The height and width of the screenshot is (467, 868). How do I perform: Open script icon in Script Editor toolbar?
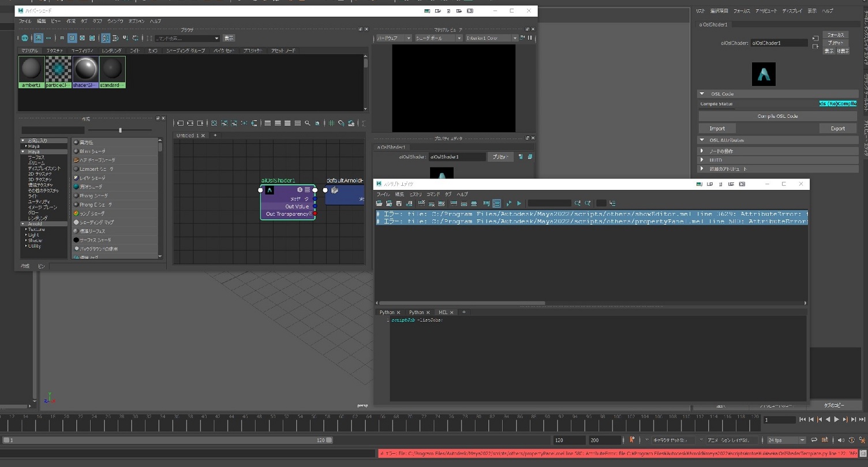[379, 204]
